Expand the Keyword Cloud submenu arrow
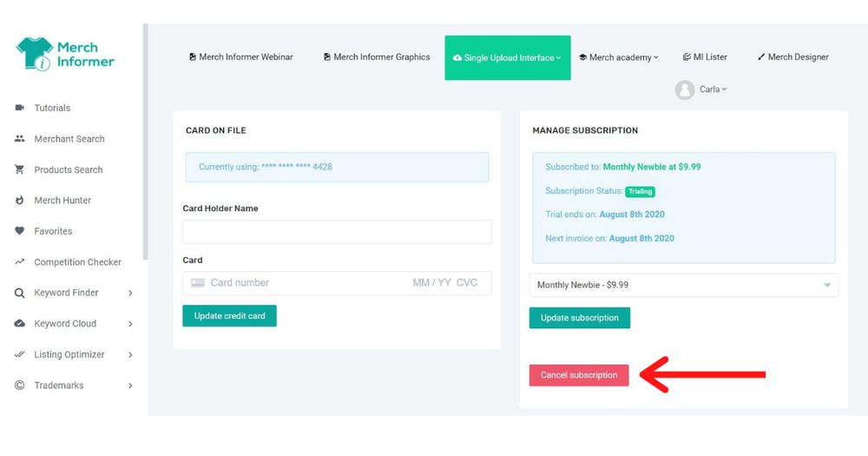 [x=130, y=324]
